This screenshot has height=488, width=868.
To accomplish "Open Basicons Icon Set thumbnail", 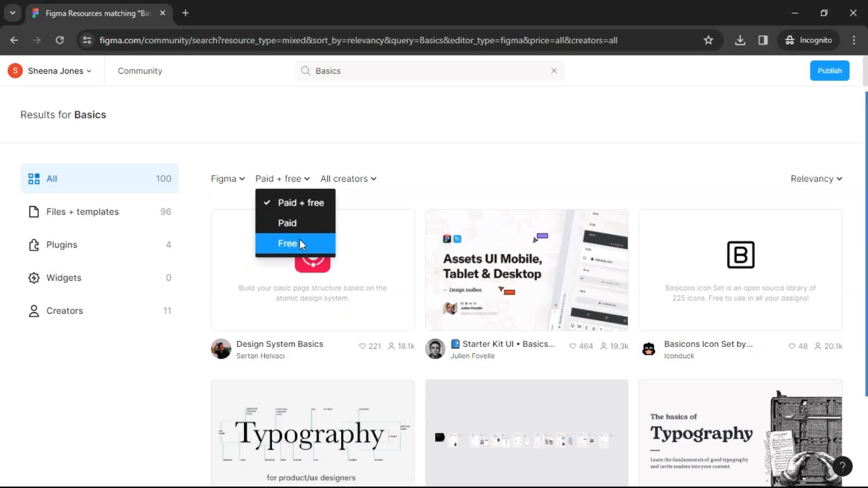I will click(x=741, y=270).
